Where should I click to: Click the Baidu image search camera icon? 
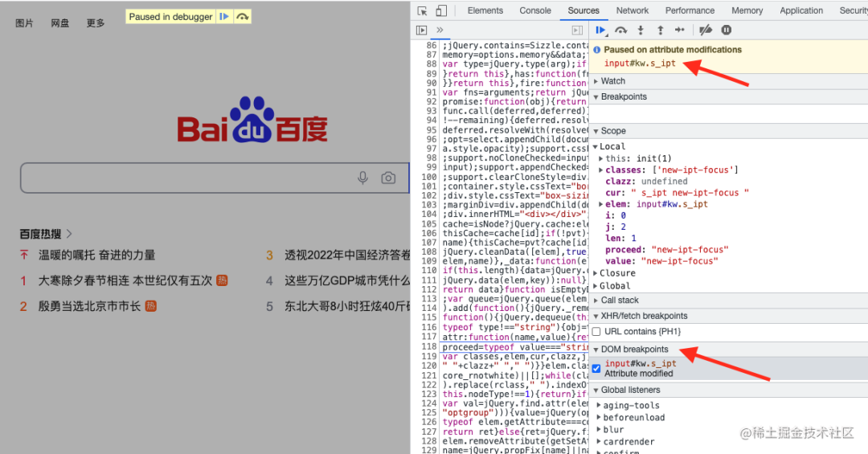[388, 178]
